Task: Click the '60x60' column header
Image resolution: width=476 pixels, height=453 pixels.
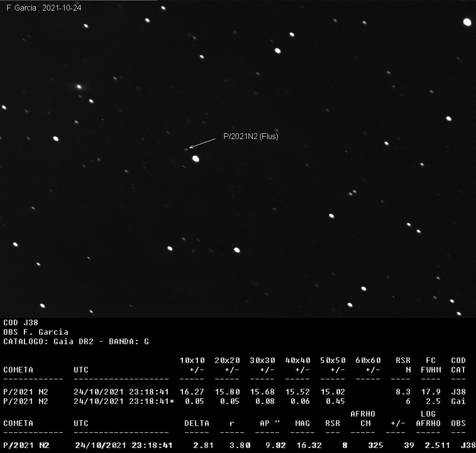Action: pyautogui.click(x=368, y=360)
